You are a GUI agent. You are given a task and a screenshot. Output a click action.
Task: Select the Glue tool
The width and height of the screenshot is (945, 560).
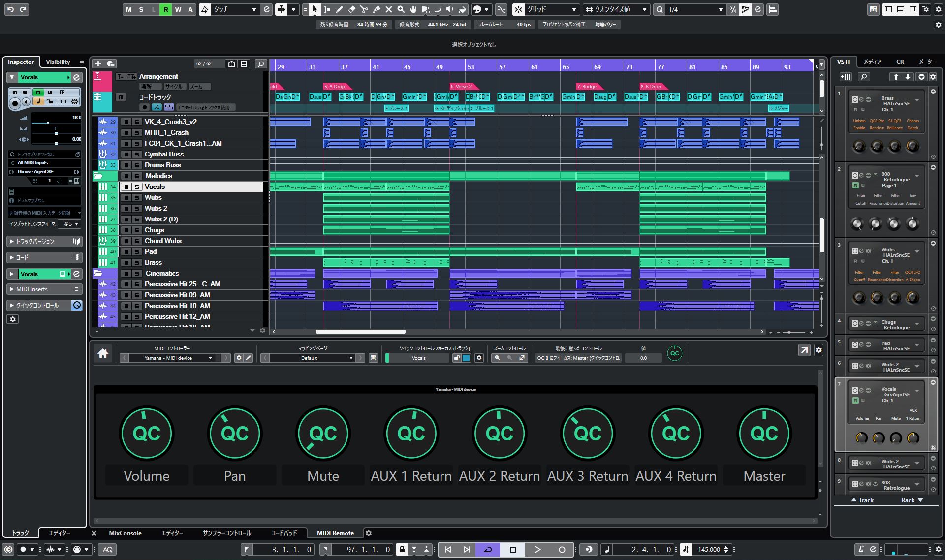[x=376, y=9]
